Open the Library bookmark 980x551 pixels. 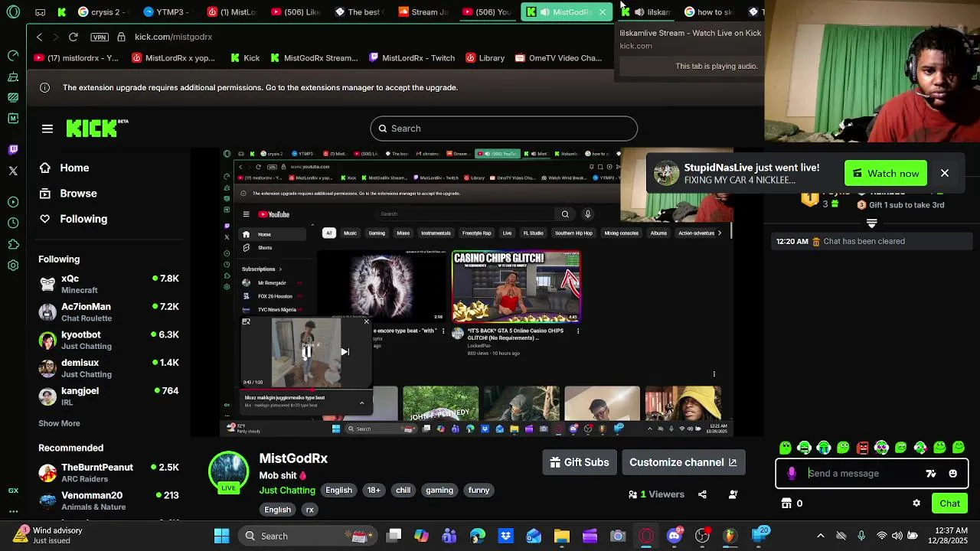(x=485, y=58)
